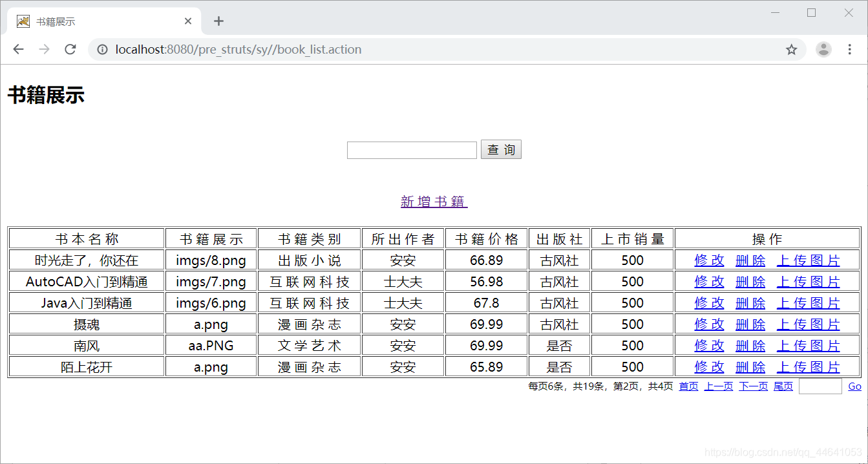868x464 pixels.
Task: Click the cell AutoCAD入门到精通
Action: [87, 282]
